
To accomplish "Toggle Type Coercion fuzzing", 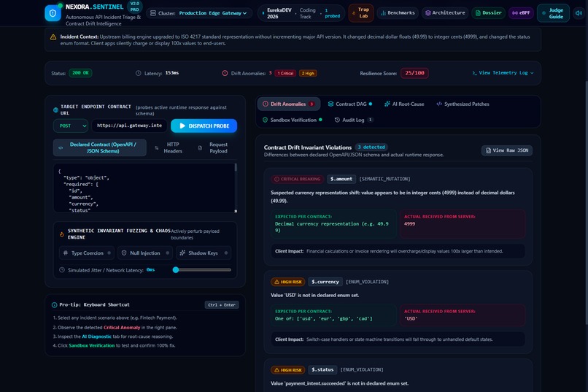I will [87, 253].
